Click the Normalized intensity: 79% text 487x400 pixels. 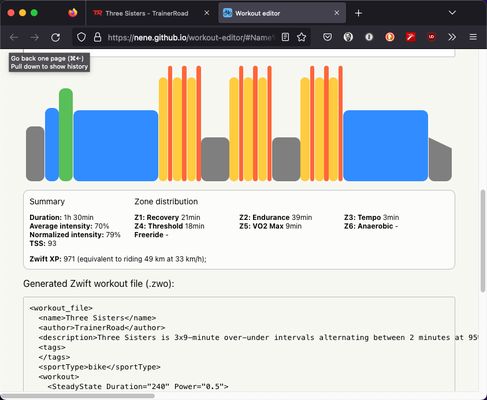coord(75,235)
